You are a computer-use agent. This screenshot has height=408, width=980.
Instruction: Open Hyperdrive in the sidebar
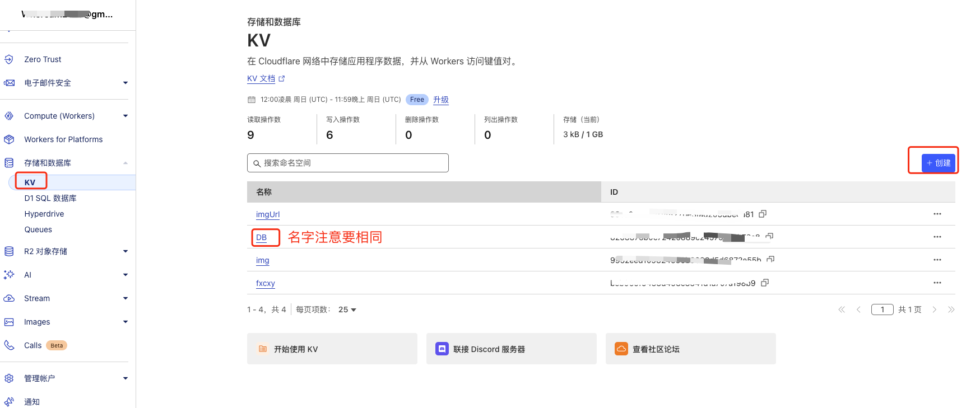pos(44,214)
